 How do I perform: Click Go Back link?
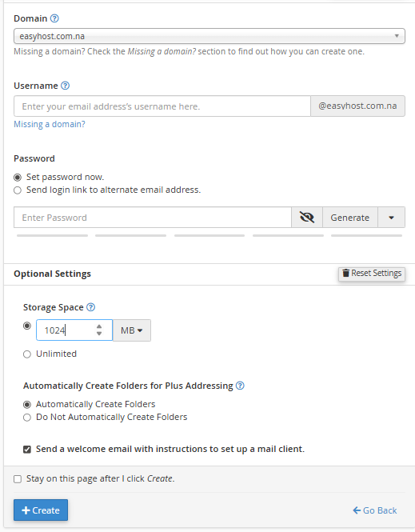pos(375,510)
